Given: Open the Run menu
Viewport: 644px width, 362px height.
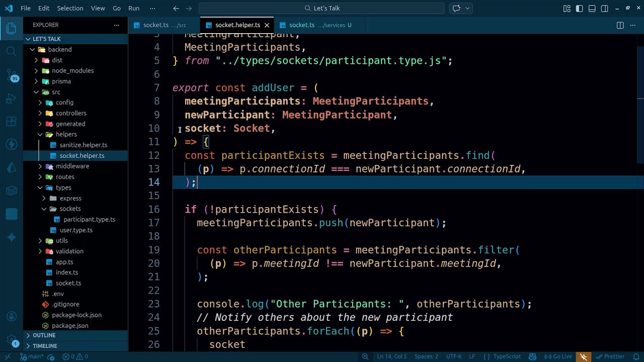Looking at the screenshot, I should pyautogui.click(x=134, y=8).
